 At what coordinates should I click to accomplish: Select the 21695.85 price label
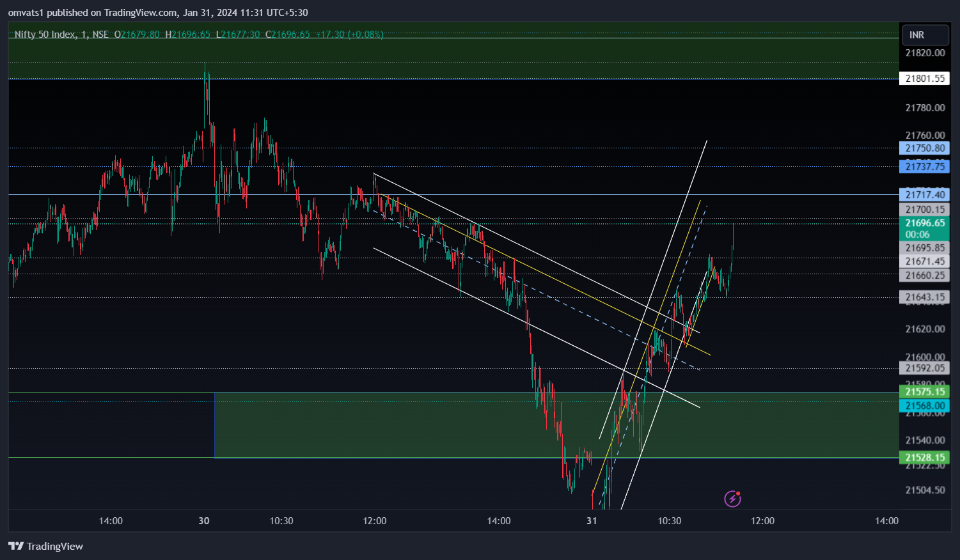coord(924,248)
